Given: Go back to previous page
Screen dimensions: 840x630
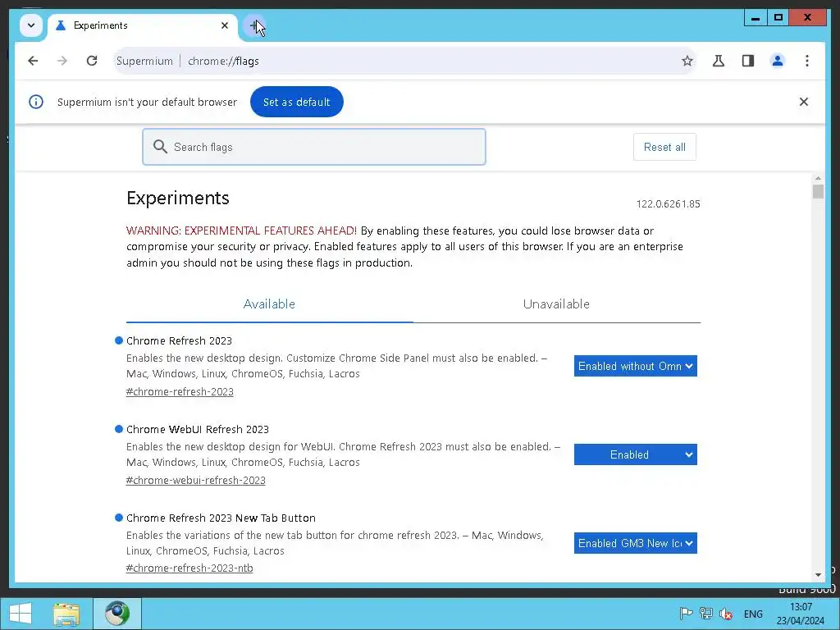Looking at the screenshot, I should pos(33,61).
